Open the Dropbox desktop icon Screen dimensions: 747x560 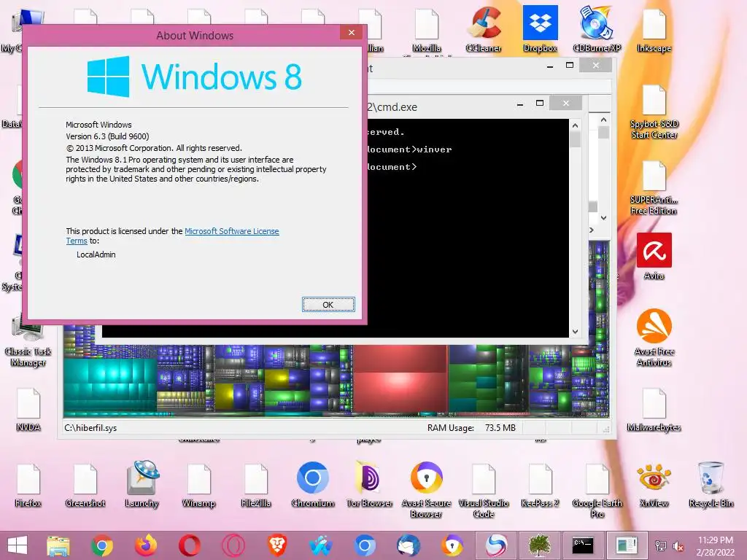[541, 29]
